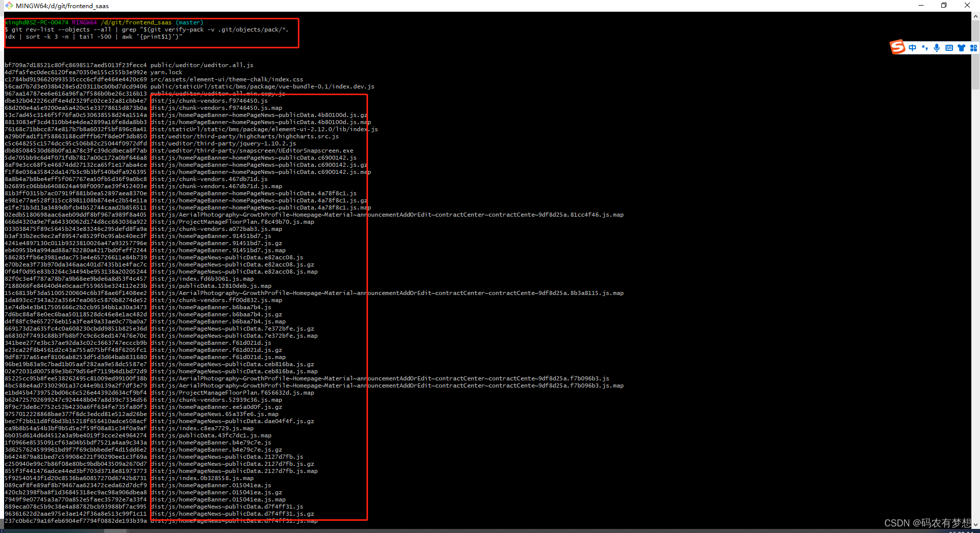Open the Sogou toolbox grid icon

[x=973, y=48]
